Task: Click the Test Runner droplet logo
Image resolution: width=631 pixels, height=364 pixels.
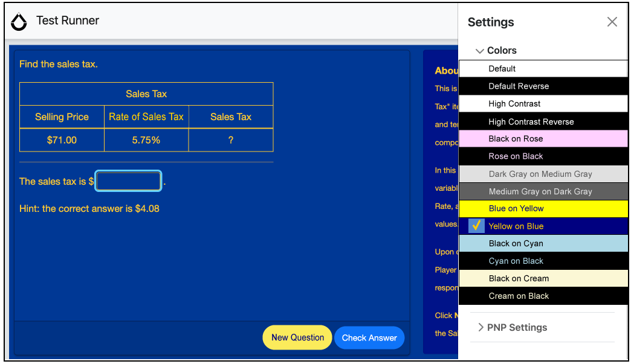Action: tap(19, 22)
